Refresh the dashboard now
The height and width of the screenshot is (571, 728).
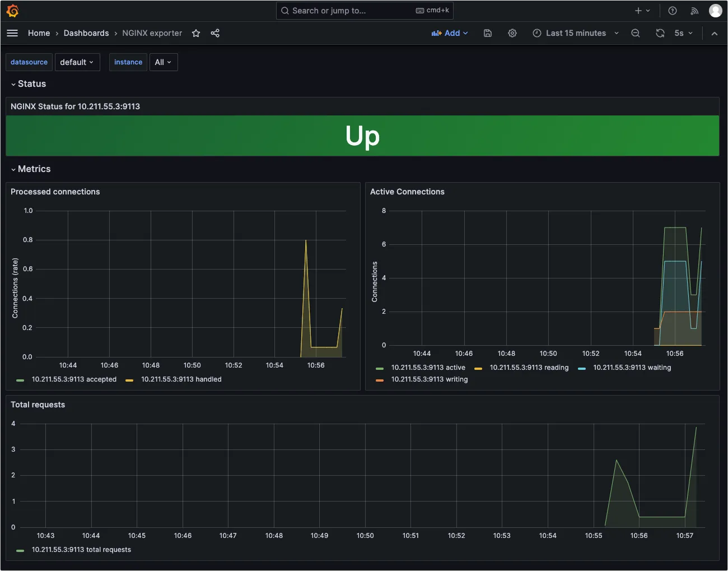(660, 33)
